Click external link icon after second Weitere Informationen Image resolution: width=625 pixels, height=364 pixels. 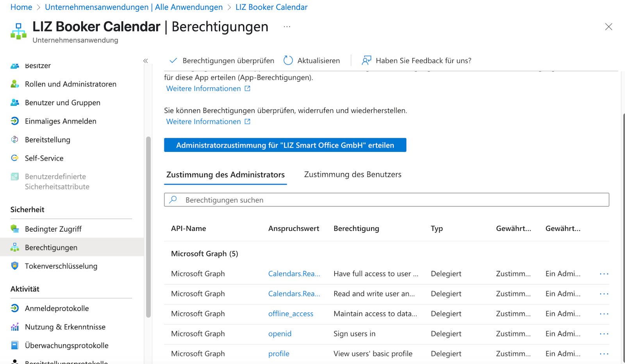247,121
